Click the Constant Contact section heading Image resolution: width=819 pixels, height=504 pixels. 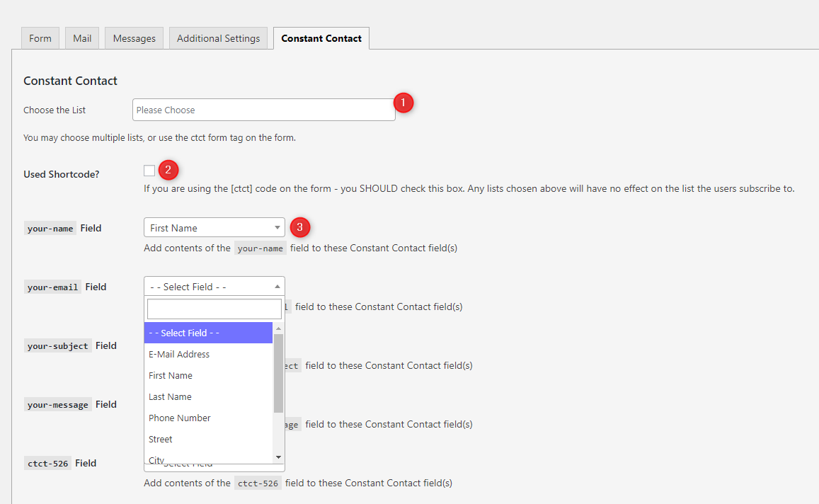coord(71,81)
